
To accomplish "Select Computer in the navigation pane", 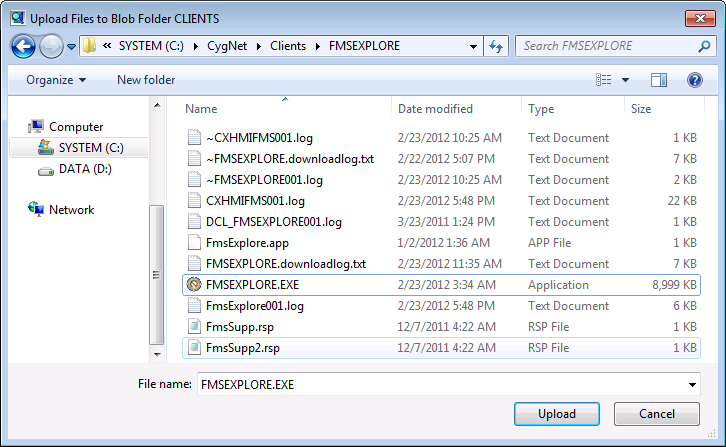I will click(x=76, y=126).
